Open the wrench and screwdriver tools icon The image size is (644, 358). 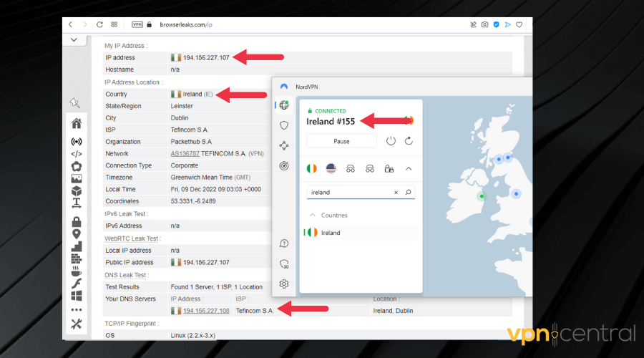[77, 324]
